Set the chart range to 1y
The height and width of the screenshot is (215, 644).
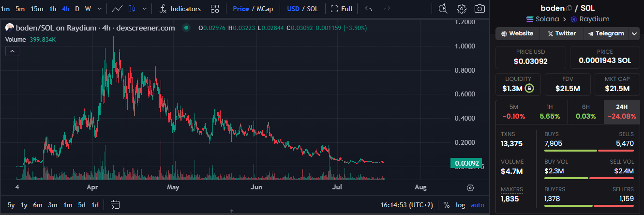[24, 205]
